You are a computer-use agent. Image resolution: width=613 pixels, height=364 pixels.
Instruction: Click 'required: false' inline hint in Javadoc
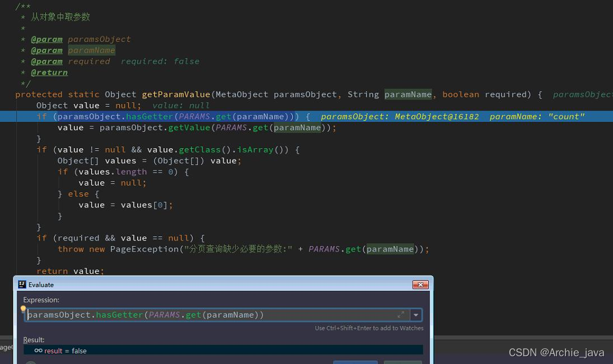click(160, 62)
